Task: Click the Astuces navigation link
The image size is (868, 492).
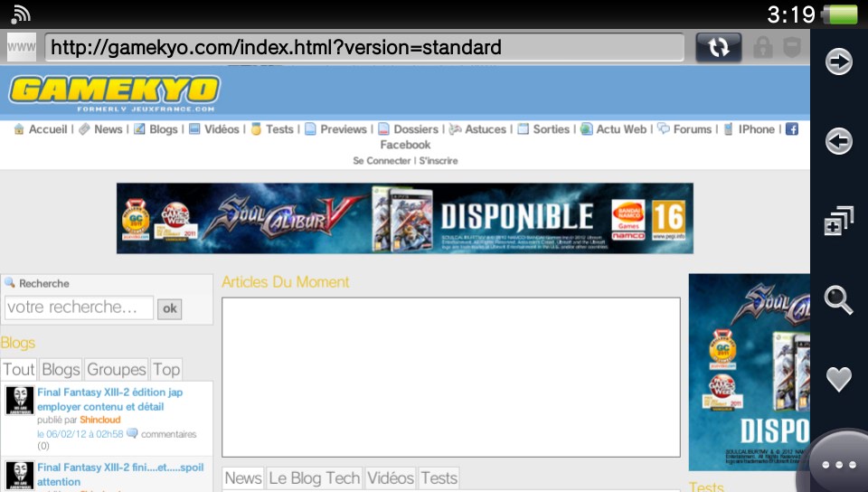Action: point(486,129)
